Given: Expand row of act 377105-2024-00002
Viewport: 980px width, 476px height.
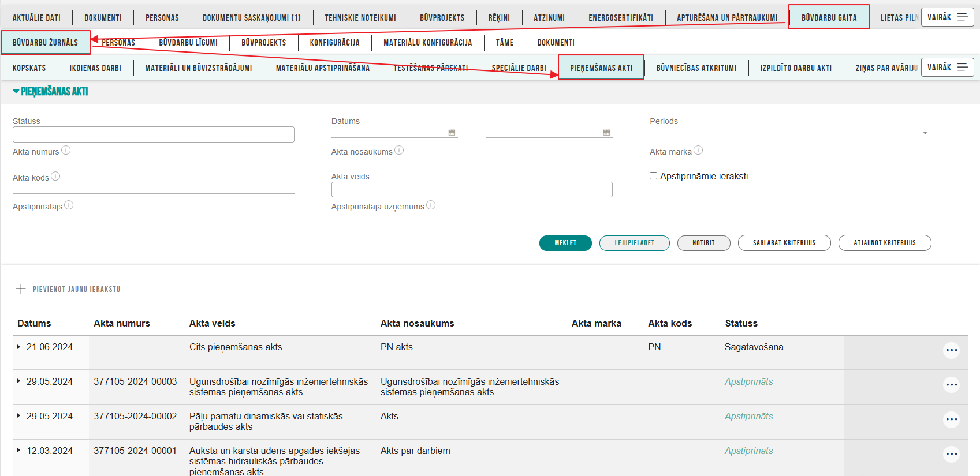Looking at the screenshot, I should pyautogui.click(x=18, y=416).
